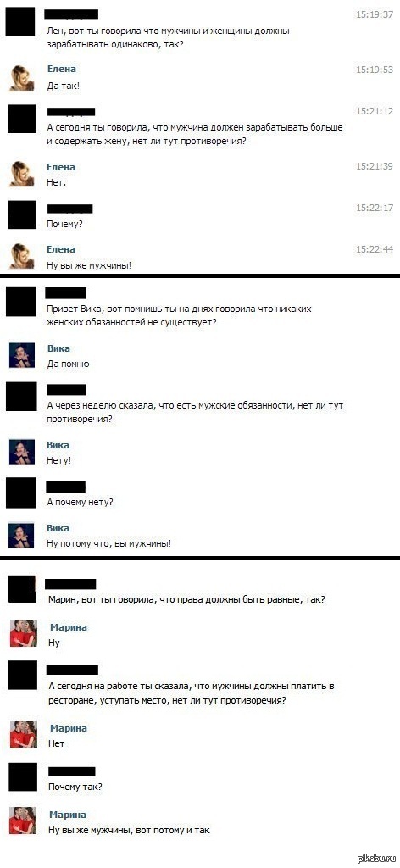
Task: Click the black censored avatar beside 'Лен, вот ты говорила'
Action: pyautogui.click(x=21, y=21)
